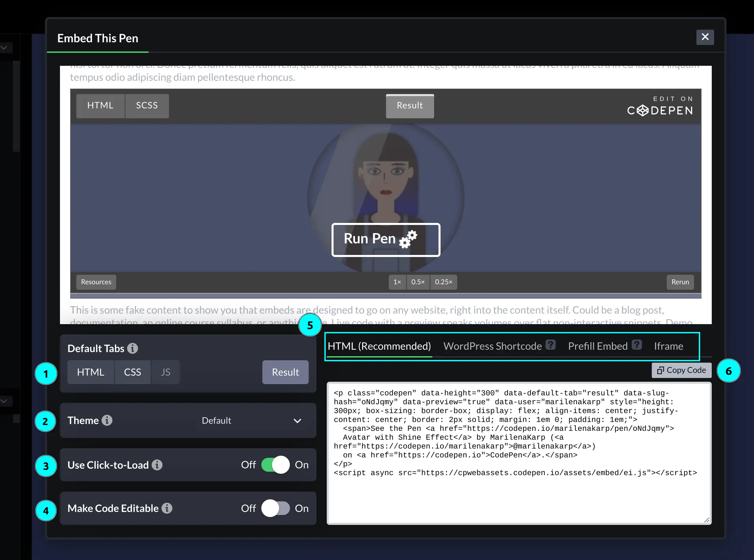
Task: Click the Theme info icon
Action: 107,420
